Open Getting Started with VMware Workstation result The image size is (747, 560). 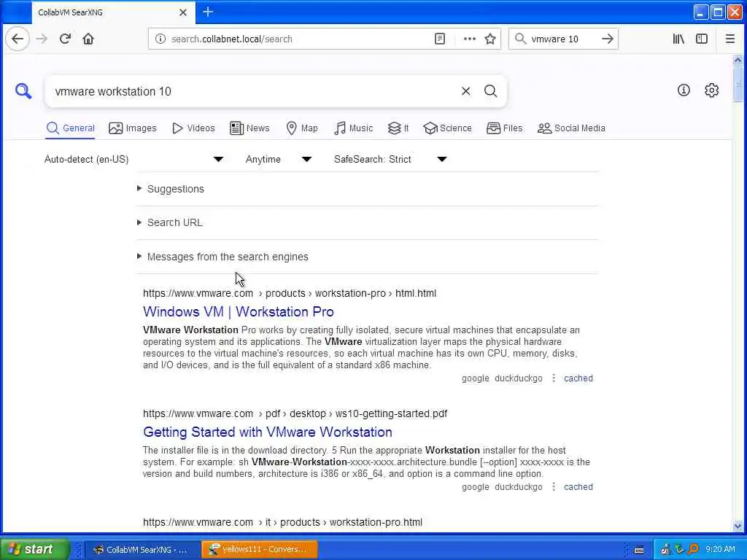click(268, 432)
